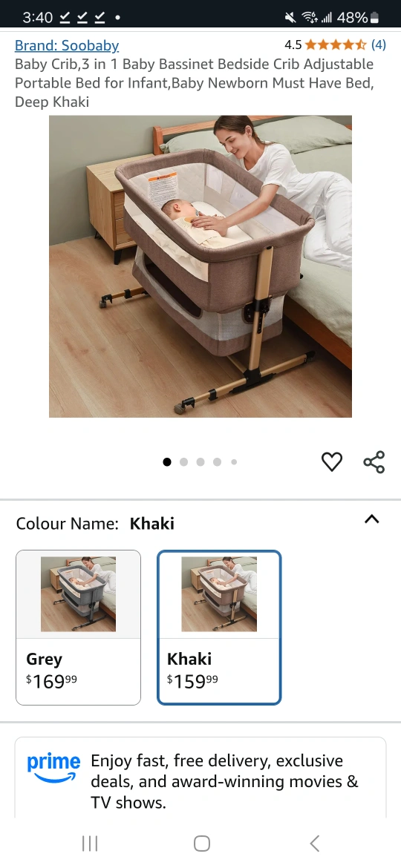Image resolution: width=401 pixels, height=868 pixels.
Task: Tap the battery icon in status bar
Action: (374, 18)
